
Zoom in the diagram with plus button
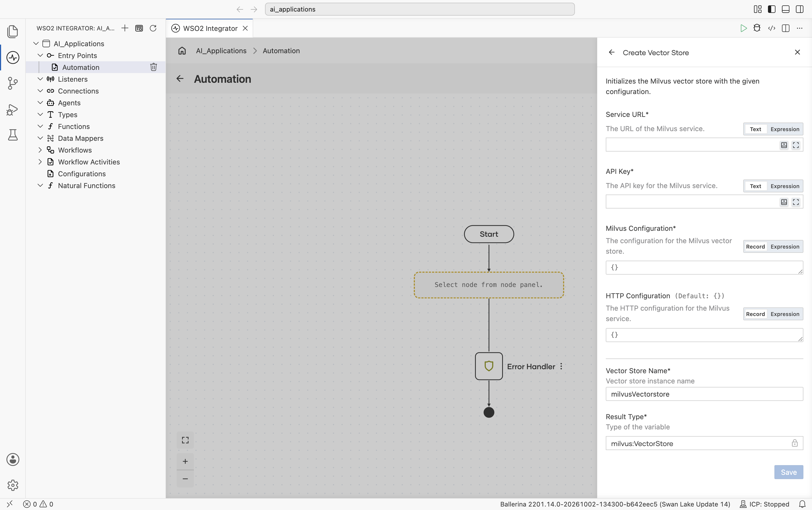click(185, 461)
